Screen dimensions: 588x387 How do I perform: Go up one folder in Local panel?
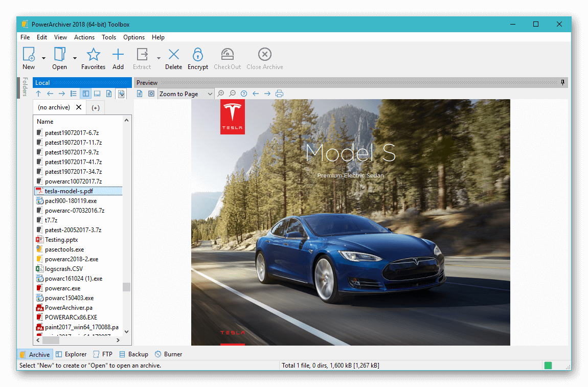(x=38, y=94)
